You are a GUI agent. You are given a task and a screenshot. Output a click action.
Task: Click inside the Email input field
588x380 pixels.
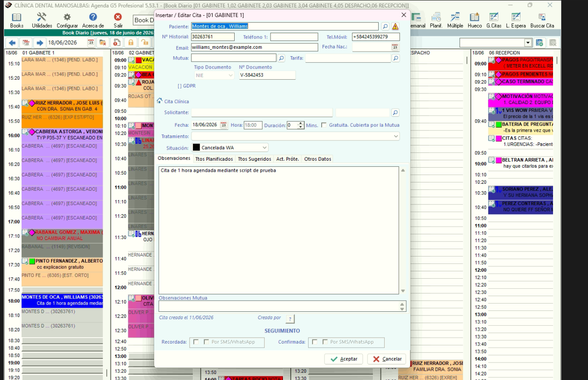(254, 47)
